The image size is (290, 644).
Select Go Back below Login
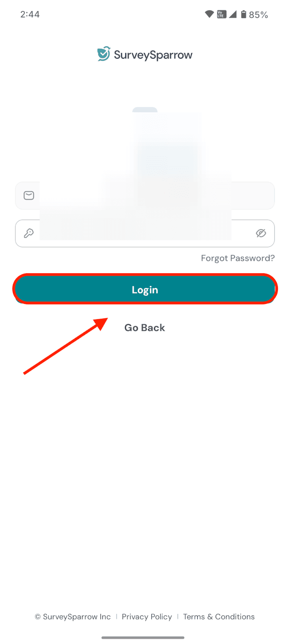click(x=145, y=328)
